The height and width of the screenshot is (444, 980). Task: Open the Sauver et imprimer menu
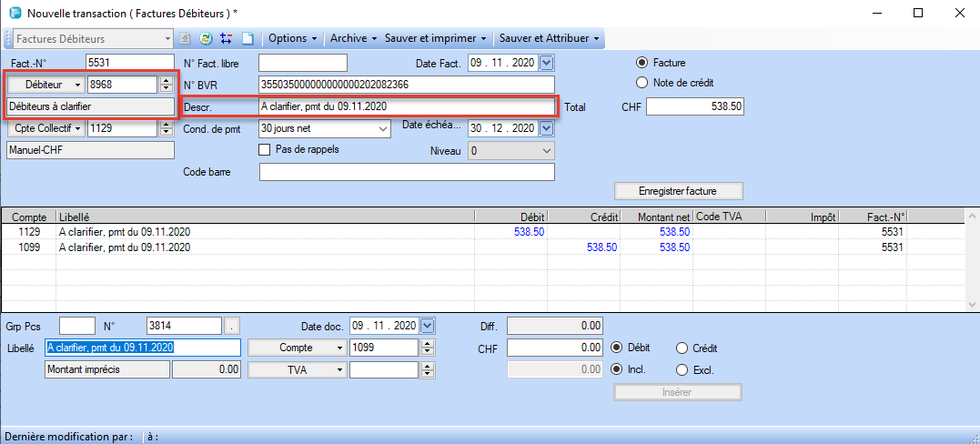(x=436, y=39)
